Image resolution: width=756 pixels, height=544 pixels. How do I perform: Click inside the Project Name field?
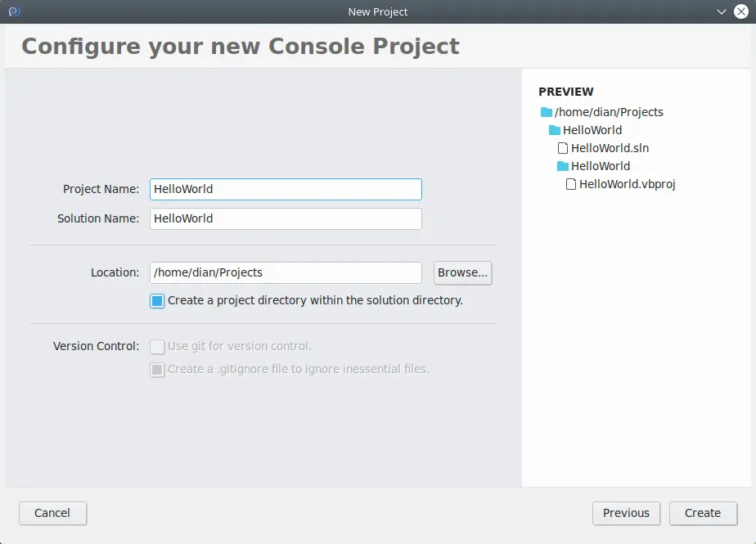285,189
